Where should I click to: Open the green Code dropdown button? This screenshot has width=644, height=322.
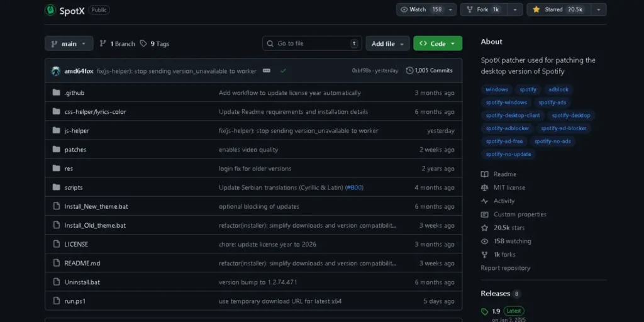438,43
